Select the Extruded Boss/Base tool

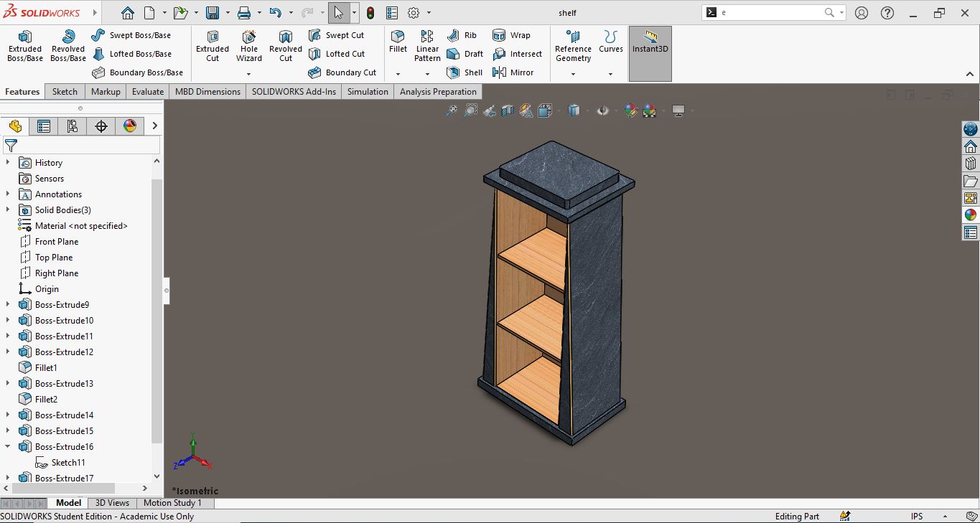point(24,46)
